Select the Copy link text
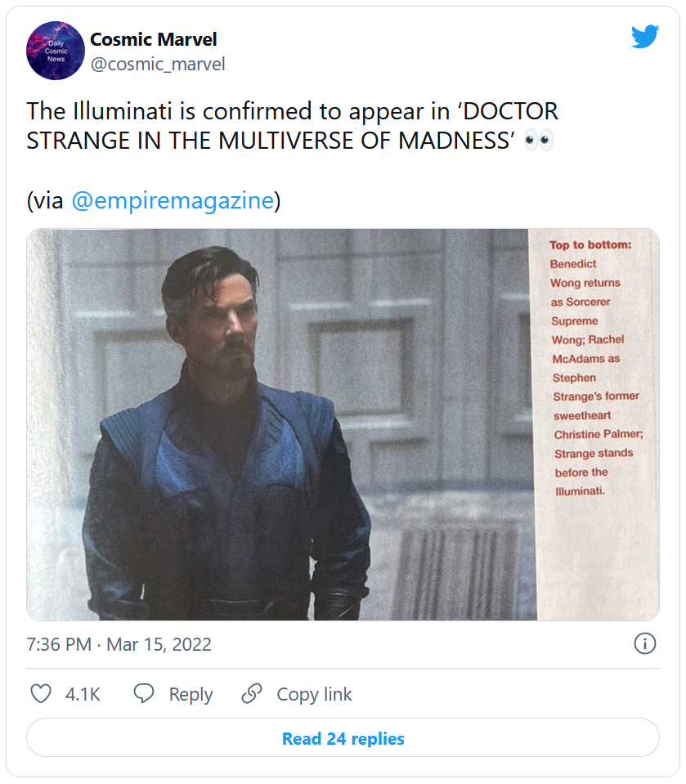Screen dimensions: 686x784 coord(314,694)
